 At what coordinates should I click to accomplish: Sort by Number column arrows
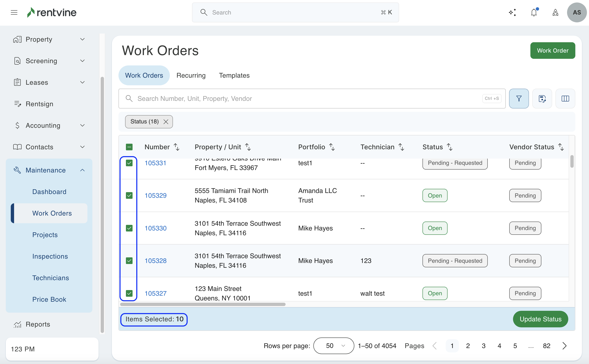(x=177, y=147)
